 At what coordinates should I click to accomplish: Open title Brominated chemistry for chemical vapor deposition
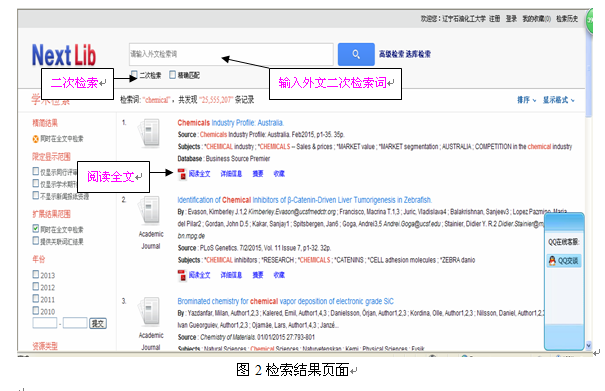pos(286,301)
